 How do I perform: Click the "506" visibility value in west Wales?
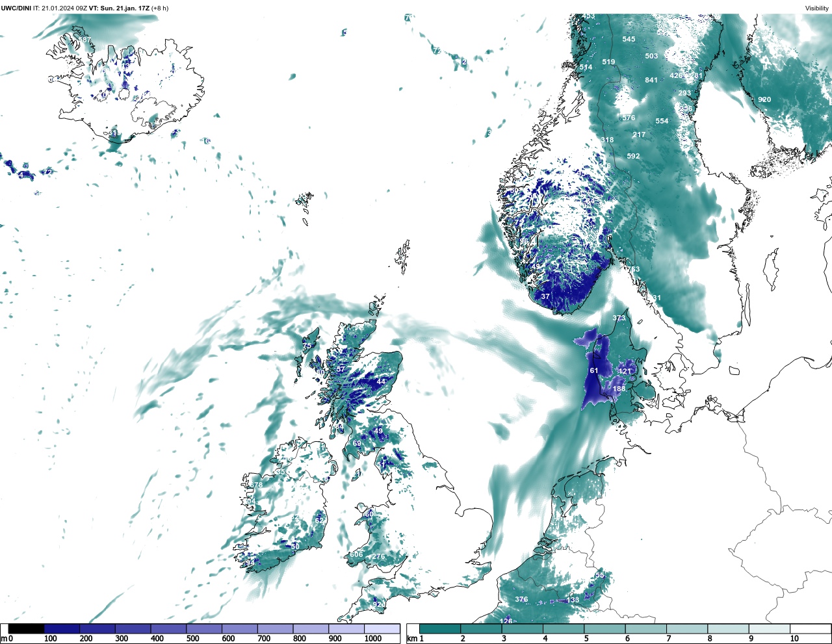click(357, 554)
